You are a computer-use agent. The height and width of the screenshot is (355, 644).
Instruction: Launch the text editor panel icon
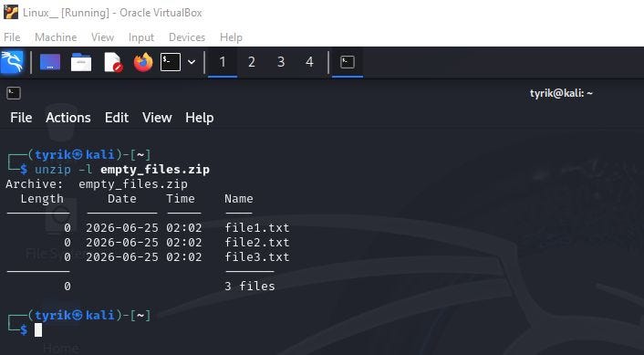point(113,62)
